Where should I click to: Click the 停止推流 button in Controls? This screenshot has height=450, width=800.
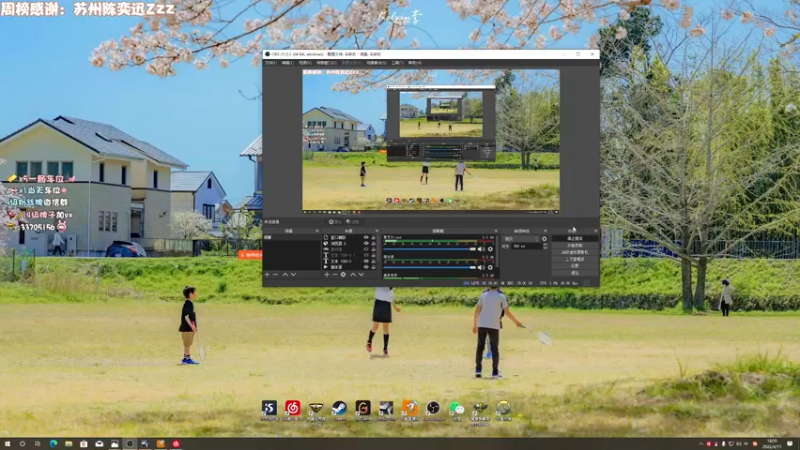pyautogui.click(x=575, y=238)
